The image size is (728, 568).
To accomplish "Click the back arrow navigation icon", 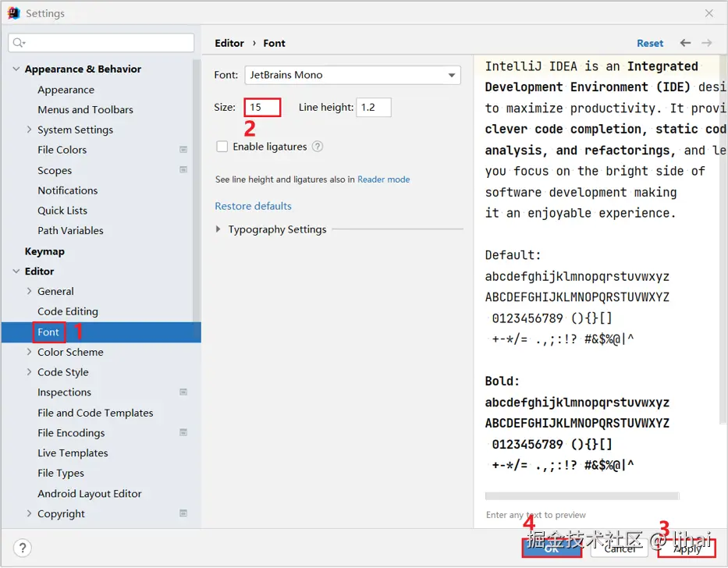I will point(685,43).
